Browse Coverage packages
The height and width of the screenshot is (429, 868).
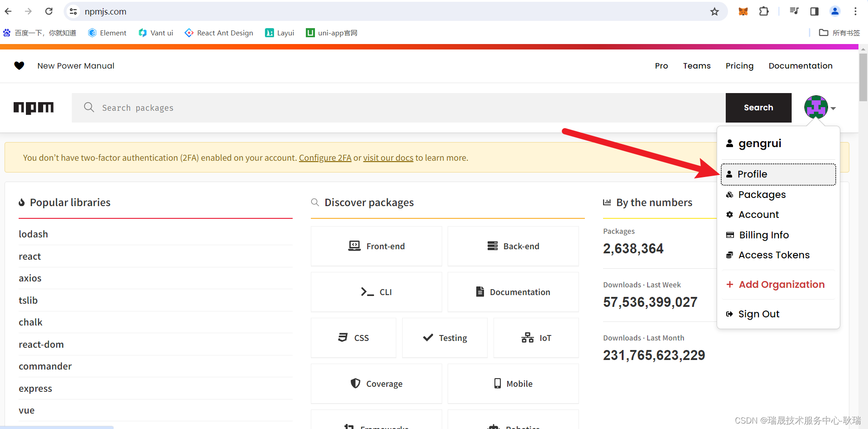[376, 384]
